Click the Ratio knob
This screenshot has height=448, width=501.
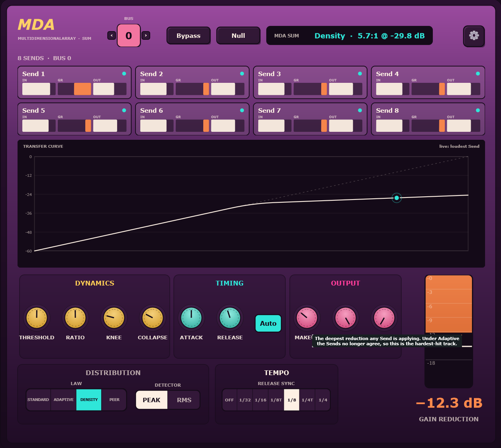click(x=75, y=318)
